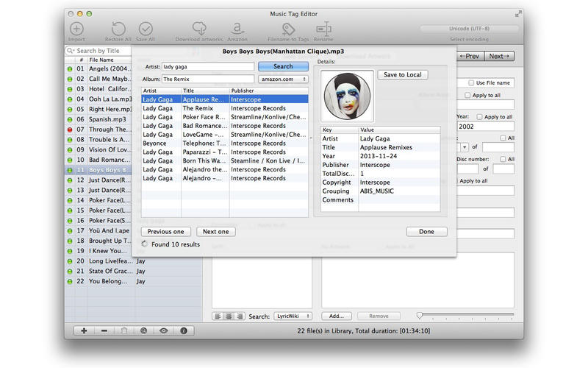Click the eye preview icon in bottom bar
The width and height of the screenshot is (588, 368).
[163, 331]
